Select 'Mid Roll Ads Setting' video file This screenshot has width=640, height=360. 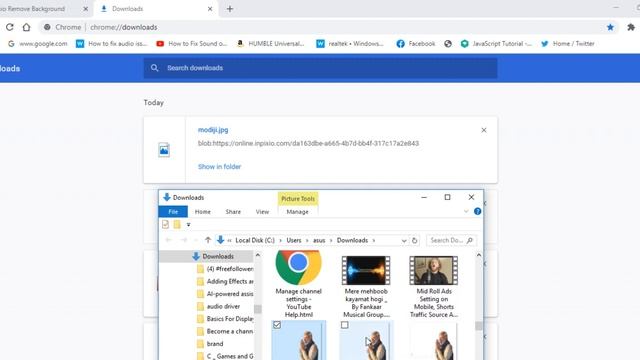point(434,287)
